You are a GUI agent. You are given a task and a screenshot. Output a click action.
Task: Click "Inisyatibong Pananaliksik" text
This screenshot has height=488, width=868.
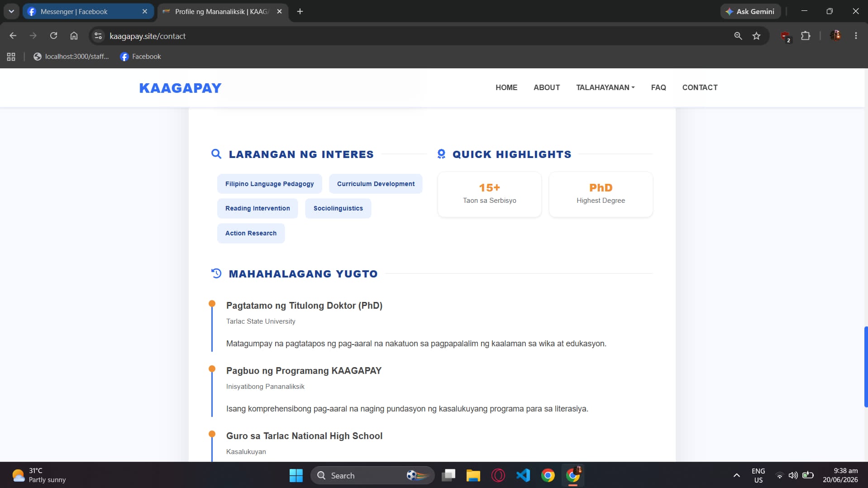265,387
